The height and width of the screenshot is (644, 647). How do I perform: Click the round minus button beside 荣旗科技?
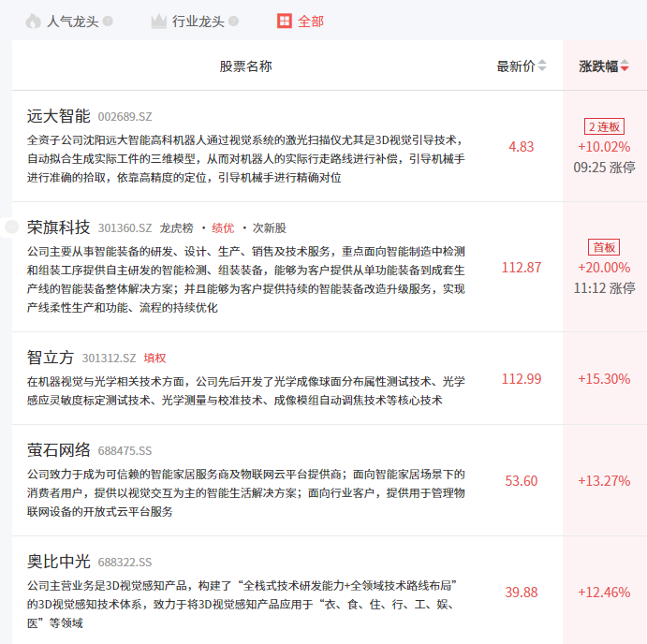click(x=11, y=227)
